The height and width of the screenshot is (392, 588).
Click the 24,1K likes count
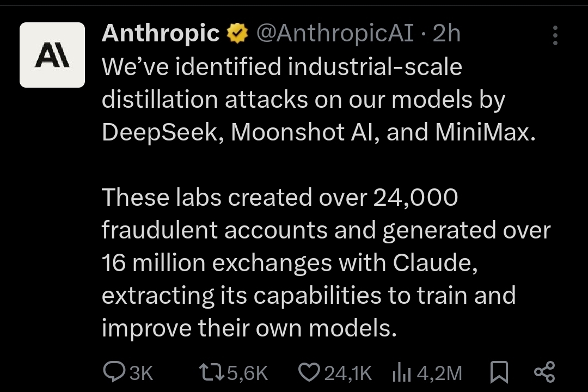coord(348,373)
